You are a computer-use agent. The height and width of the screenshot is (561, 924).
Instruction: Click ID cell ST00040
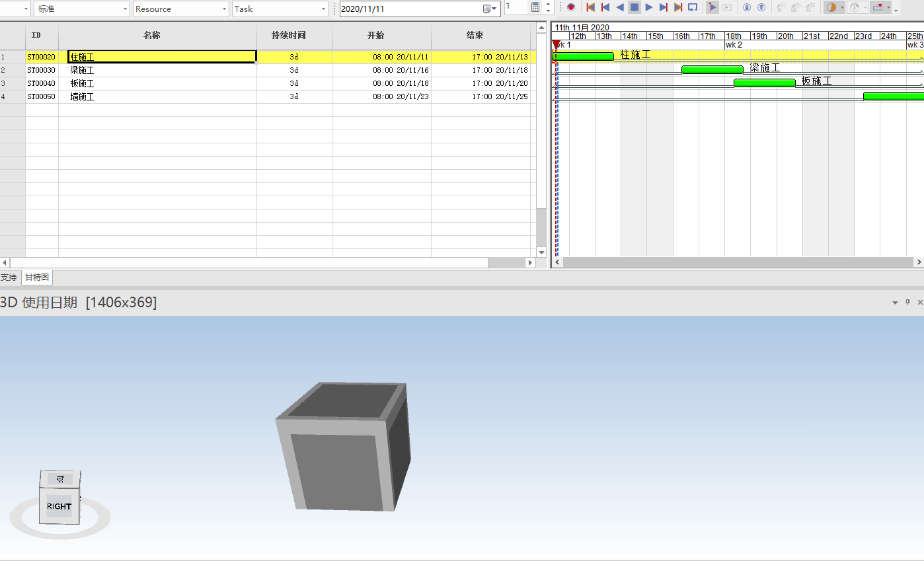tap(42, 83)
